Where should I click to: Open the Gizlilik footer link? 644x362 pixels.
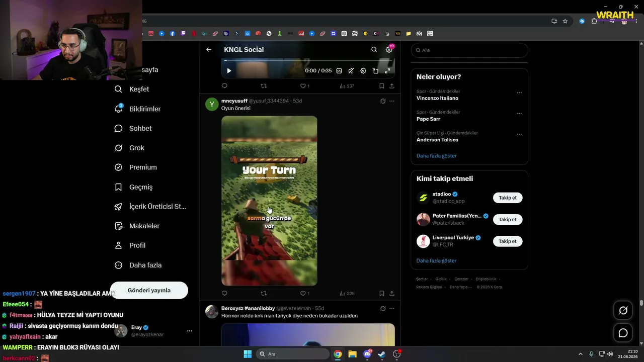441,279
